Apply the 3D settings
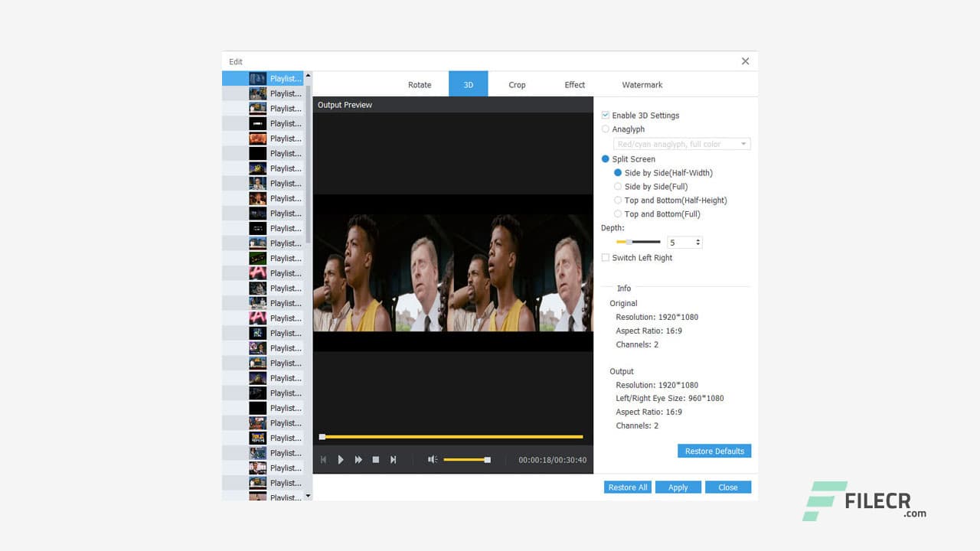 678,487
